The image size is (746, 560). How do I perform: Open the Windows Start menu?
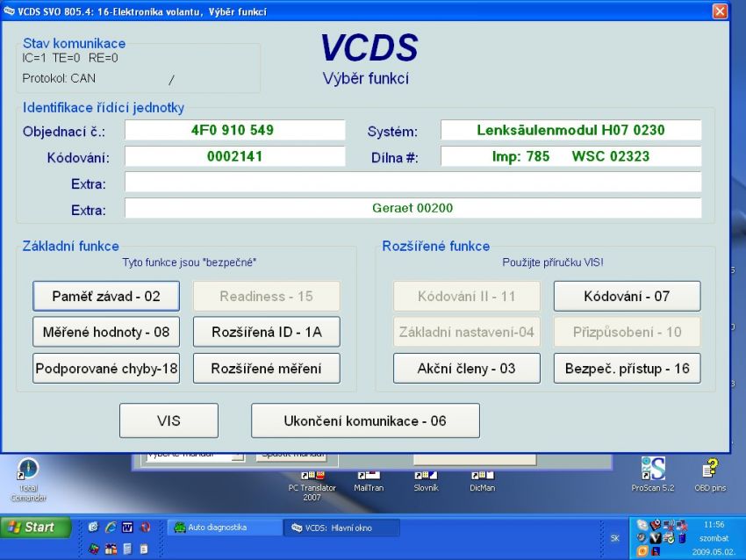pos(32,528)
